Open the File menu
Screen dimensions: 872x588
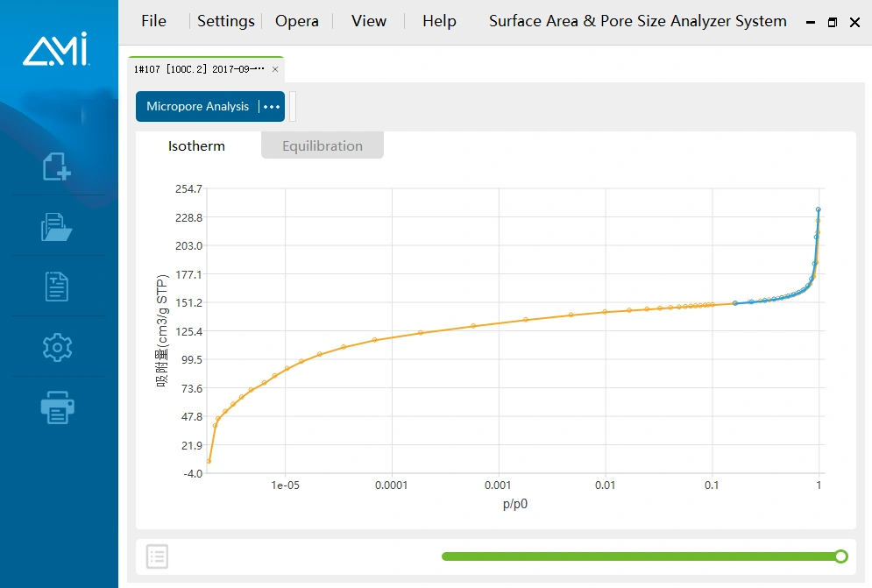click(153, 22)
